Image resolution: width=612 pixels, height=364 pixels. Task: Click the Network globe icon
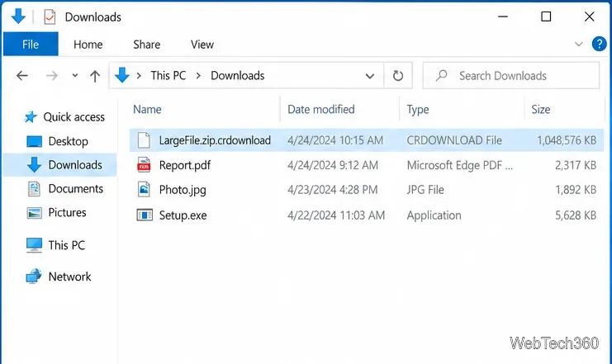point(34,276)
